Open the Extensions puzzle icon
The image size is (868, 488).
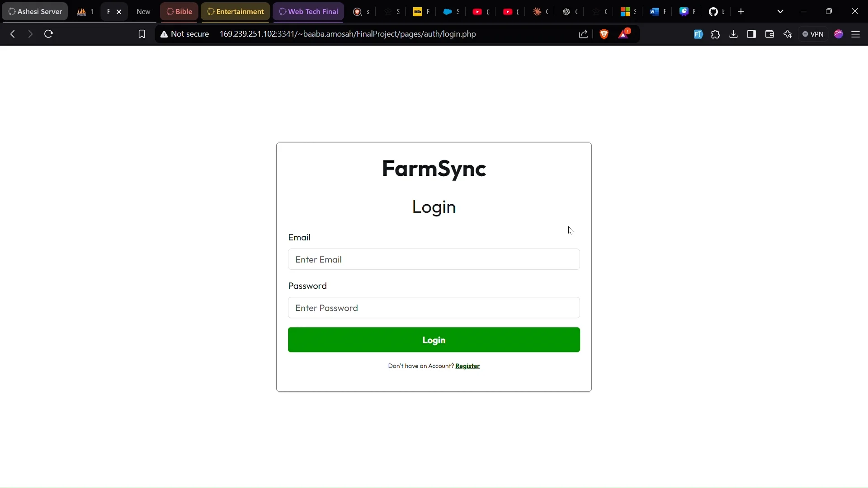click(x=715, y=34)
